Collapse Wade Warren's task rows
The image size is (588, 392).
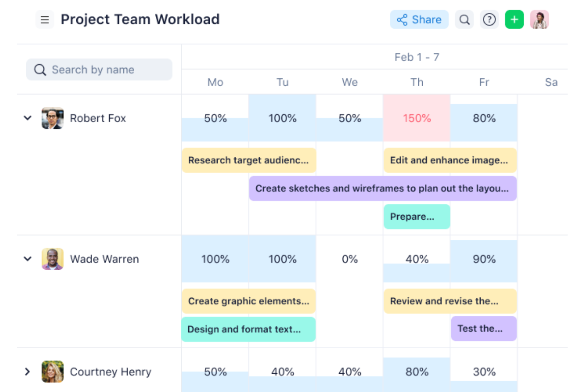27,259
